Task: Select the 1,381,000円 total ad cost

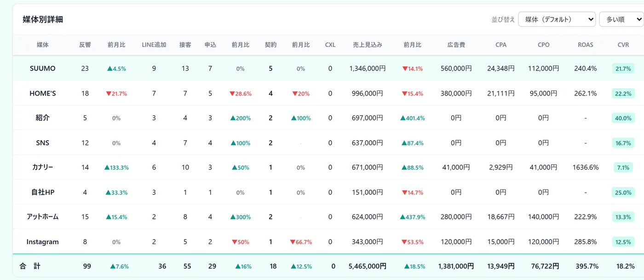Action: pos(456,266)
